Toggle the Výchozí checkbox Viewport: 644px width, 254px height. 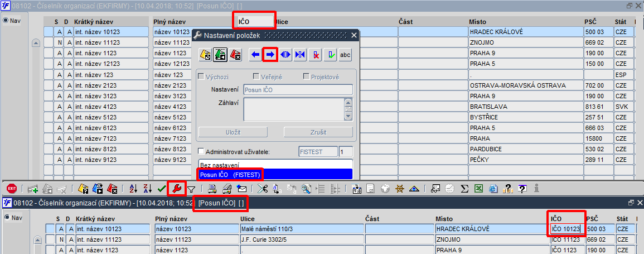point(202,76)
